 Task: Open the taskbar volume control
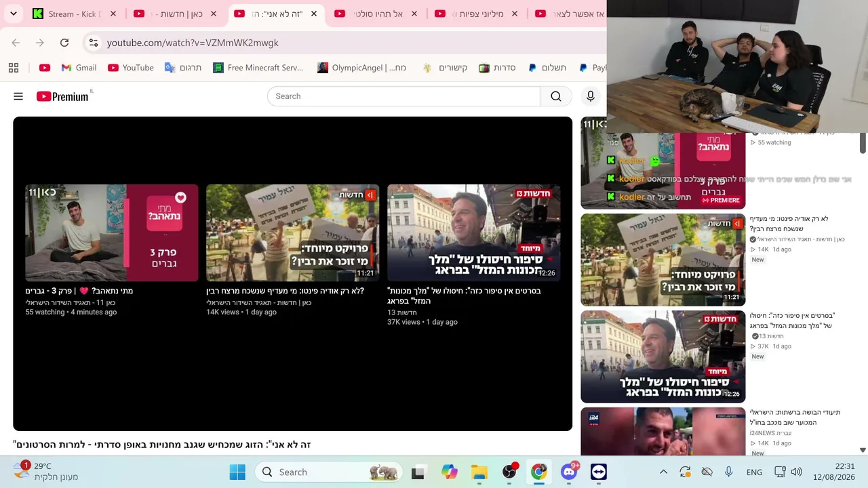point(797,472)
